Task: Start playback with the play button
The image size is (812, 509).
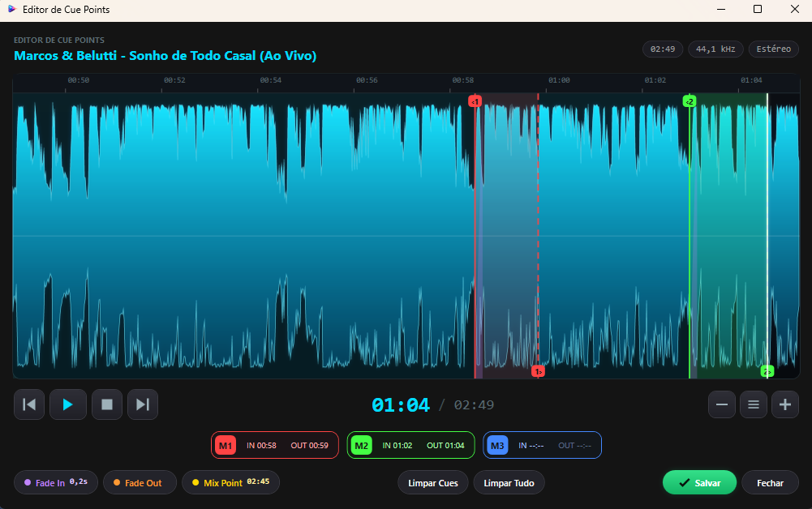Action: [x=68, y=404]
